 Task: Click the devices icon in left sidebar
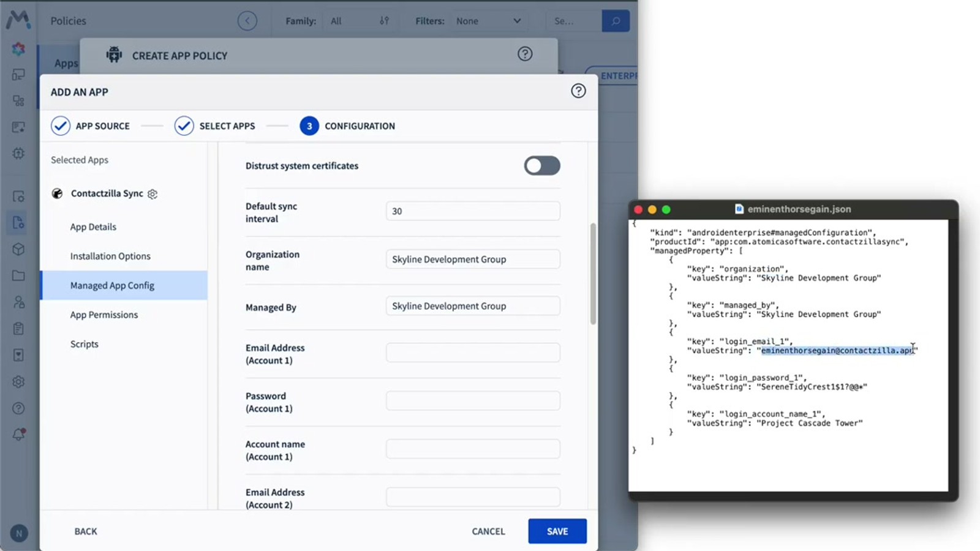pos(18,75)
